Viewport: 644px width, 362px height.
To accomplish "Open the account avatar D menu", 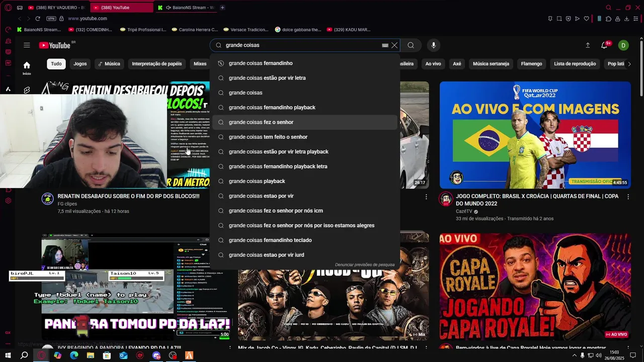I will pos(623,45).
